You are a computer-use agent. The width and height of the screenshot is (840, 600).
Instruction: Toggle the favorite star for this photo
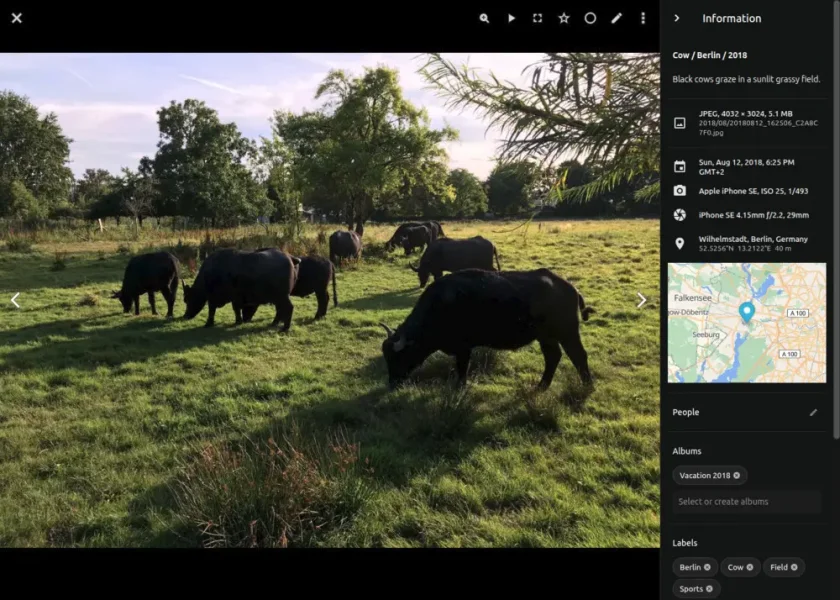564,18
